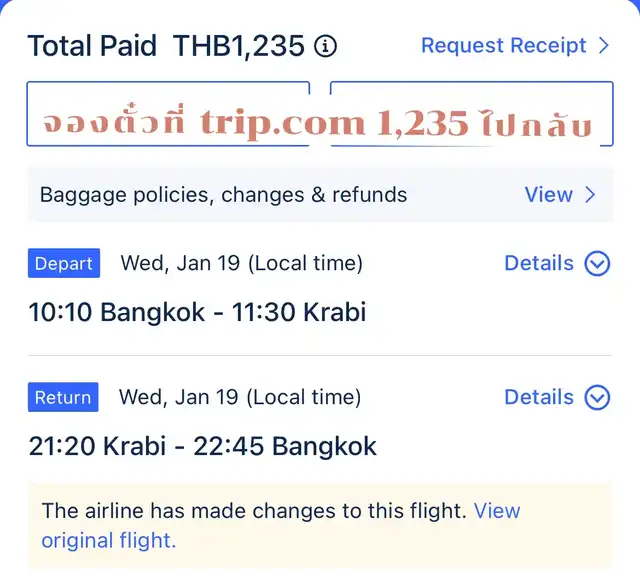The image size is (640, 588).
Task: Click the arrow next to Request Receipt
Action: (604, 45)
